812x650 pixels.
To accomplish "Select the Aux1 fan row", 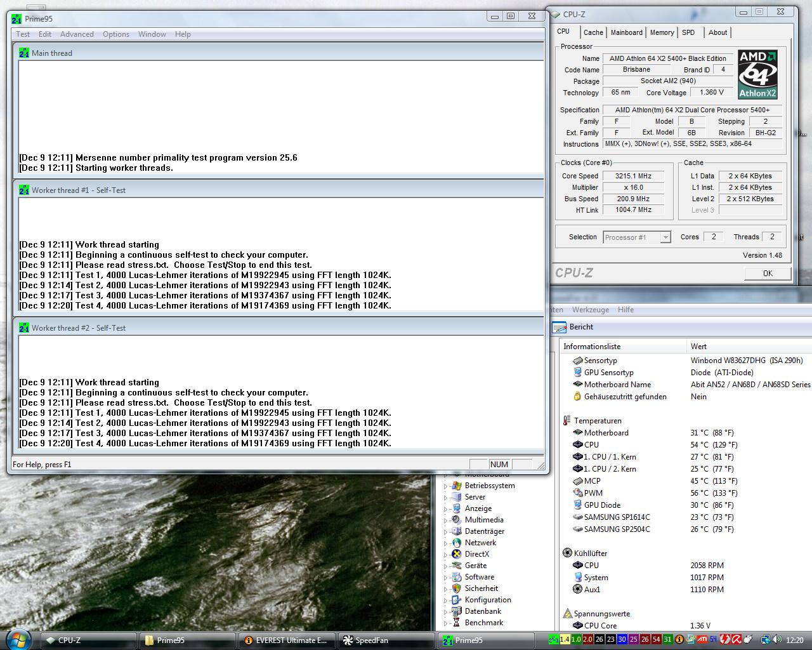I will tap(685, 590).
